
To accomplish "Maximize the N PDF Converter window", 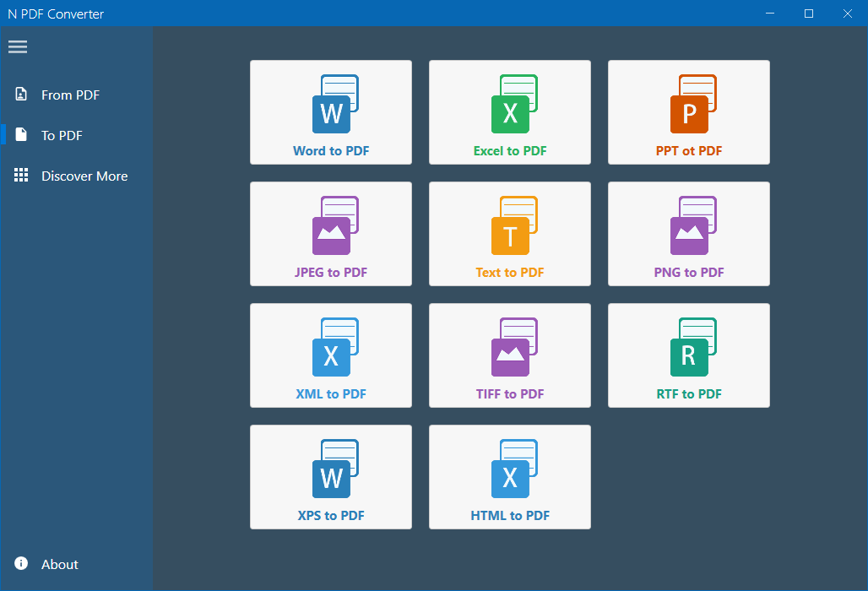I will coord(809,14).
